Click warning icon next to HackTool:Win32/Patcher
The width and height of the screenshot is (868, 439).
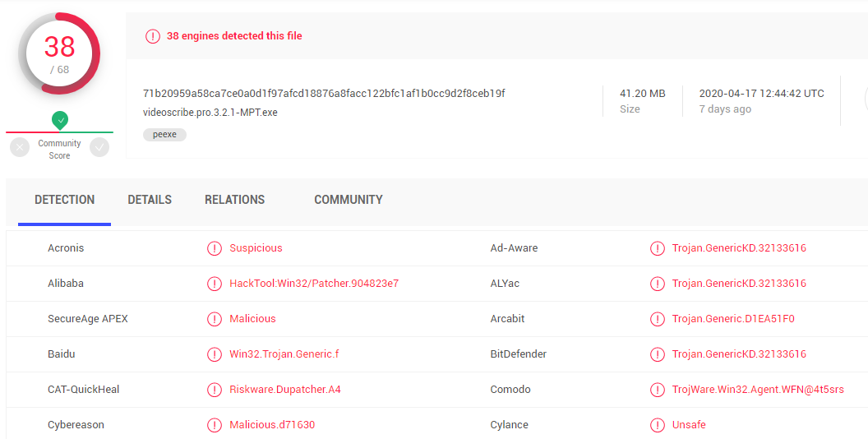[215, 284]
